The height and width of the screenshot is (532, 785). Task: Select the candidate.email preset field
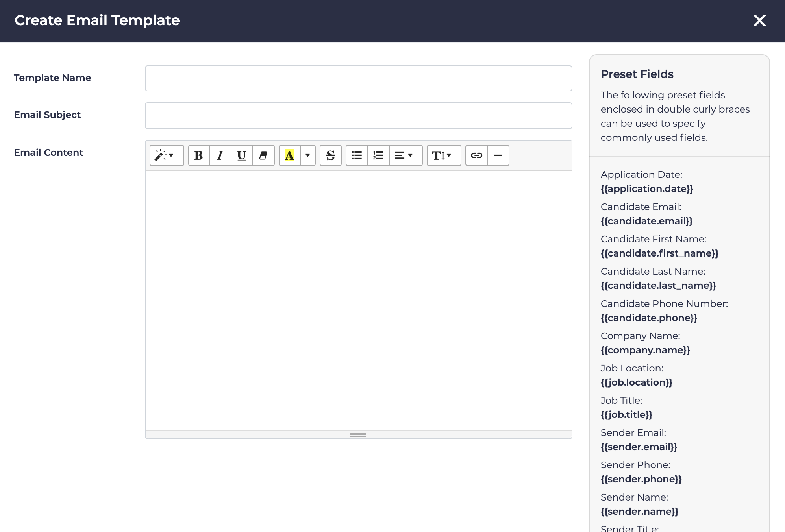coord(646,221)
